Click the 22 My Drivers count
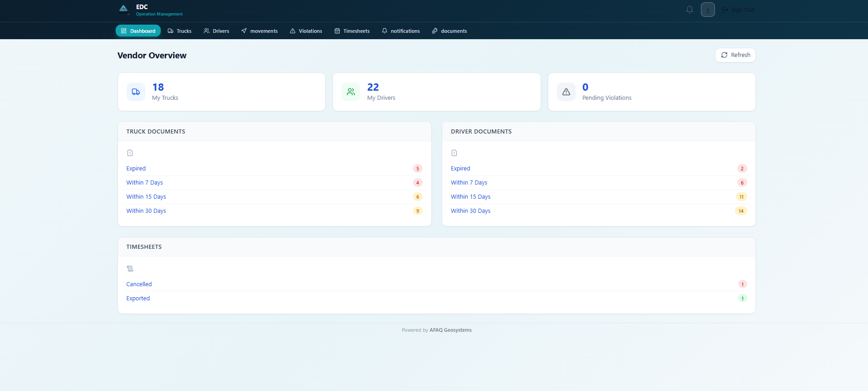 [x=373, y=87]
